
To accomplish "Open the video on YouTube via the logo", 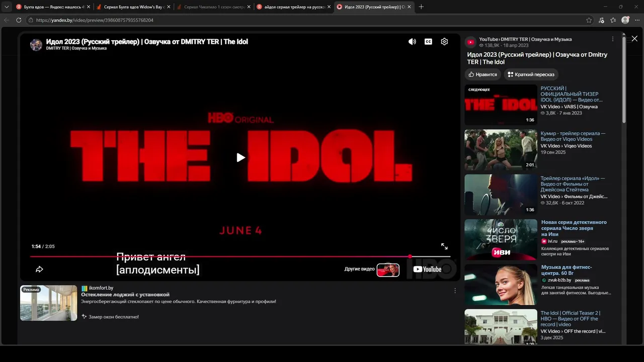I will pyautogui.click(x=427, y=269).
